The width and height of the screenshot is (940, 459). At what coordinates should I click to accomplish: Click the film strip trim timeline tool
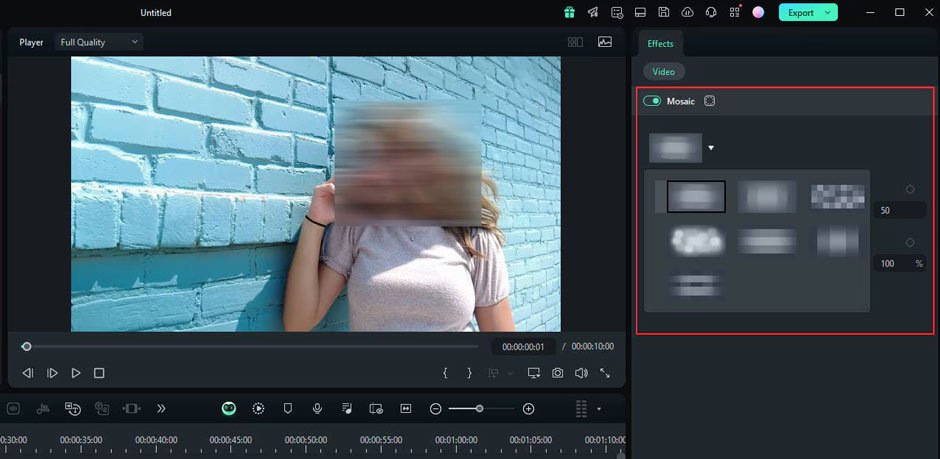point(131,409)
